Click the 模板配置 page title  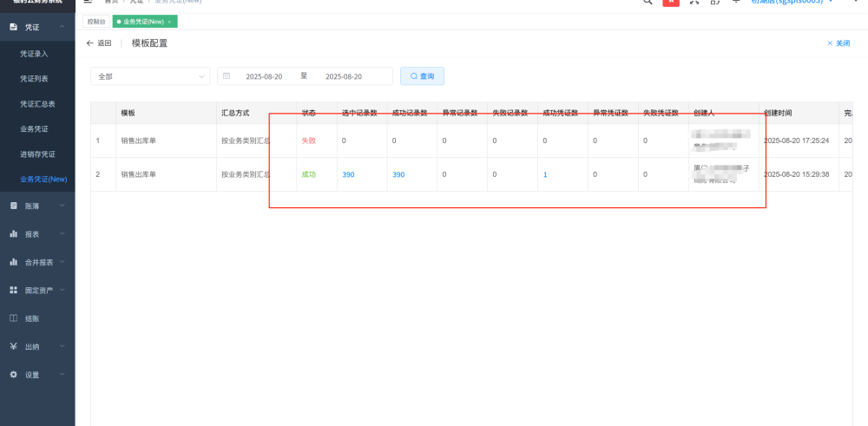149,43
